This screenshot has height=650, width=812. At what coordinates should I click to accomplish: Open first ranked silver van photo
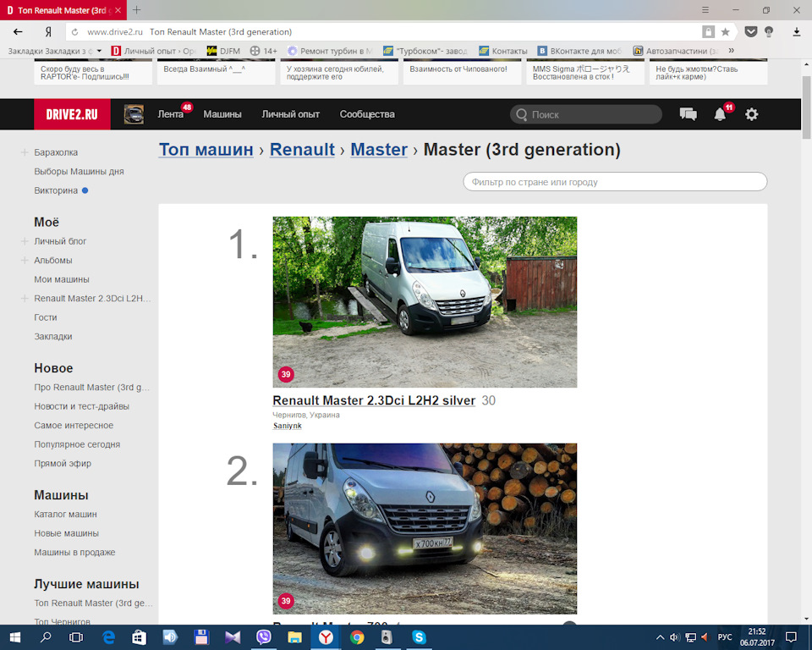pos(425,301)
